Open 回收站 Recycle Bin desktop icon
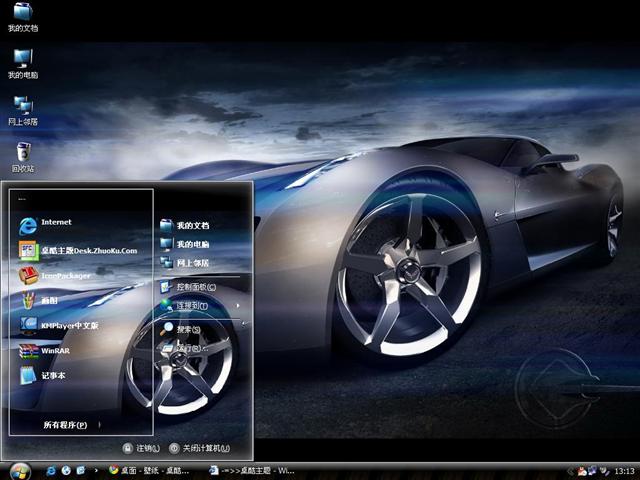Image resolution: width=640 pixels, height=480 pixels. pyautogui.click(x=22, y=155)
